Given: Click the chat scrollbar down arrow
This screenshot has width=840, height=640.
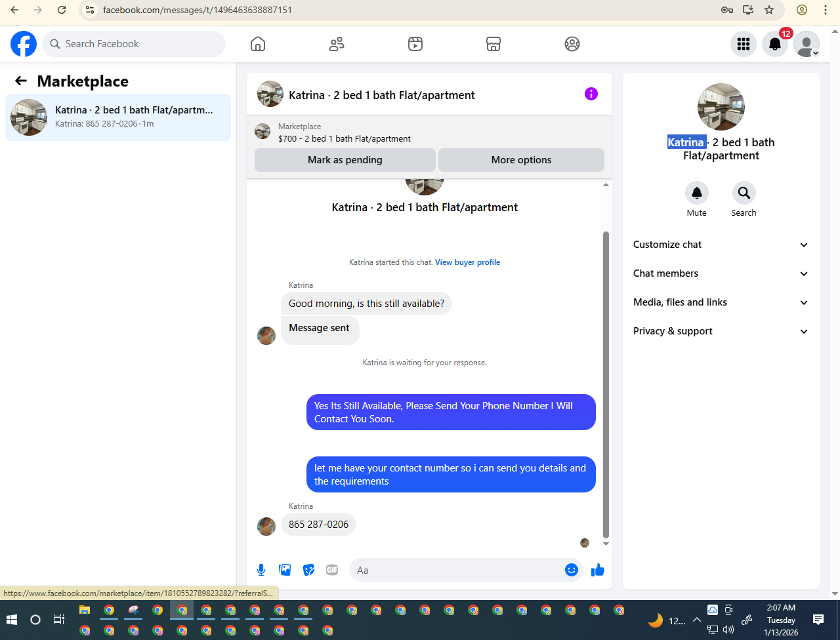Looking at the screenshot, I should click(606, 544).
